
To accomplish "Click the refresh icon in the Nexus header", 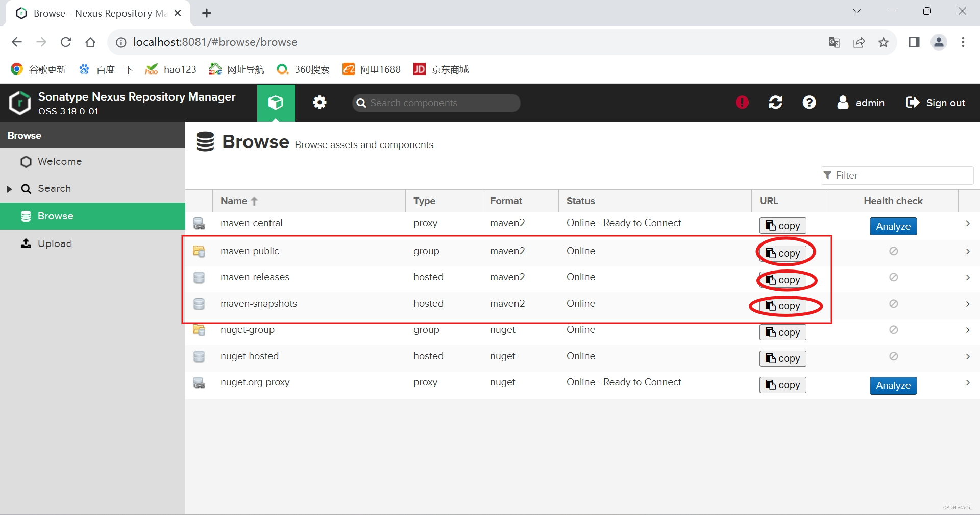I will pos(776,103).
